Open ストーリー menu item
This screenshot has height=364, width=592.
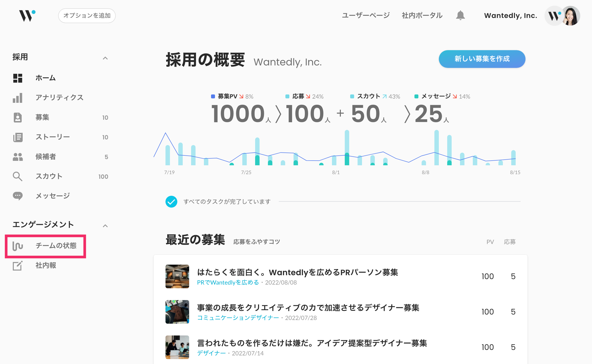[52, 137]
